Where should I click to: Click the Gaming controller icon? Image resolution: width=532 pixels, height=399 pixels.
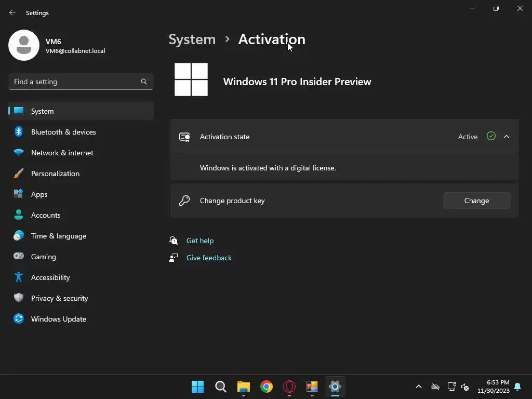click(x=19, y=256)
